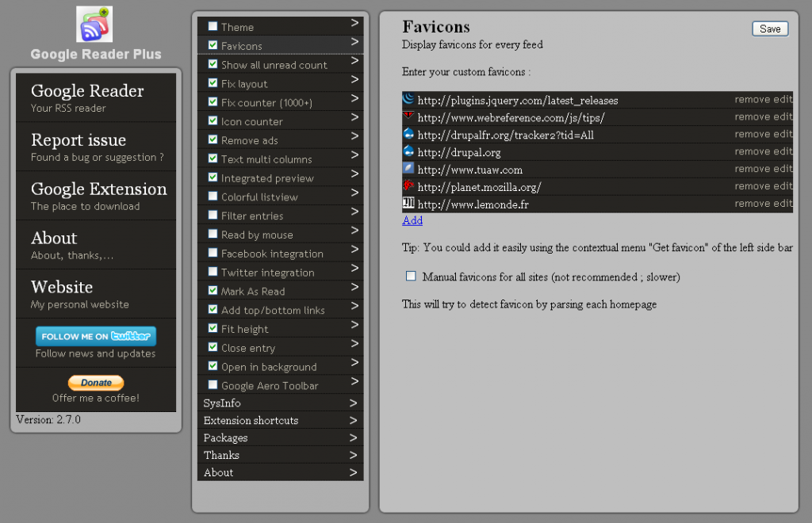Click the drupalfr.org favicon icon
The width and height of the screenshot is (812, 523).
click(x=408, y=135)
